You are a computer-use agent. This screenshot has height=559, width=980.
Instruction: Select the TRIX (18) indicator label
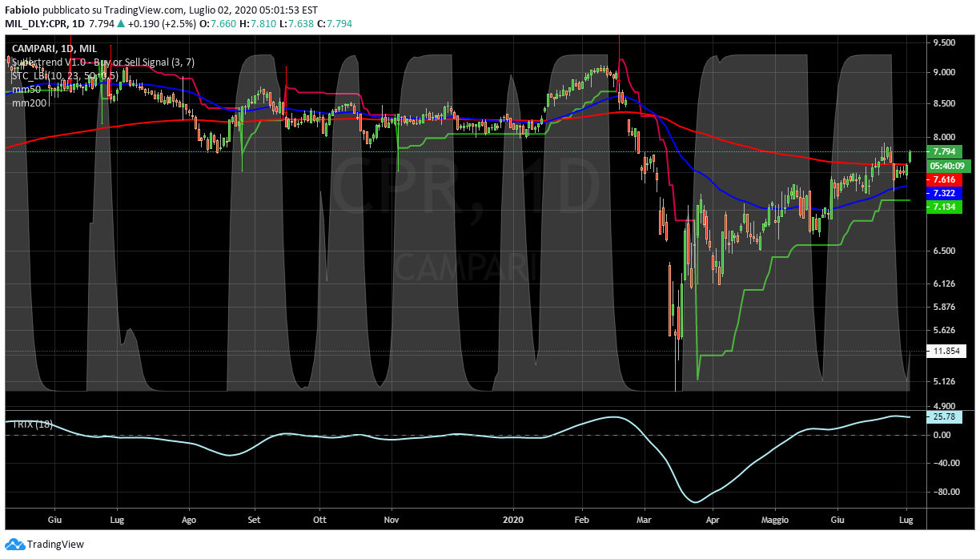tap(32, 424)
